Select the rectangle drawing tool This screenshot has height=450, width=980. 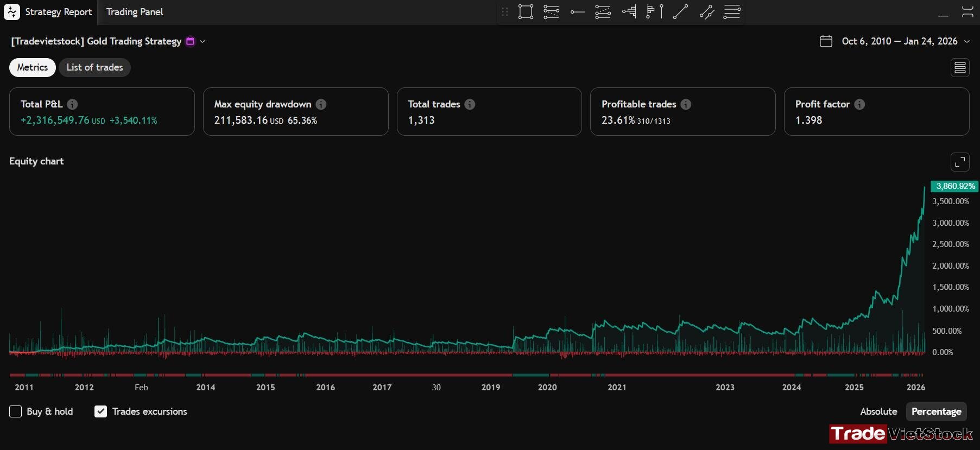[526, 12]
